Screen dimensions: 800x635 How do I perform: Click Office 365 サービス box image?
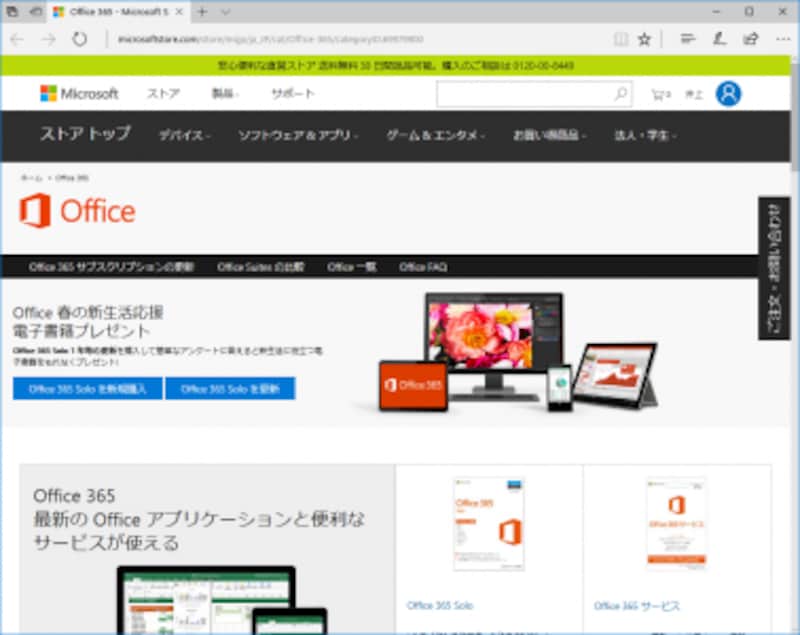tap(677, 522)
